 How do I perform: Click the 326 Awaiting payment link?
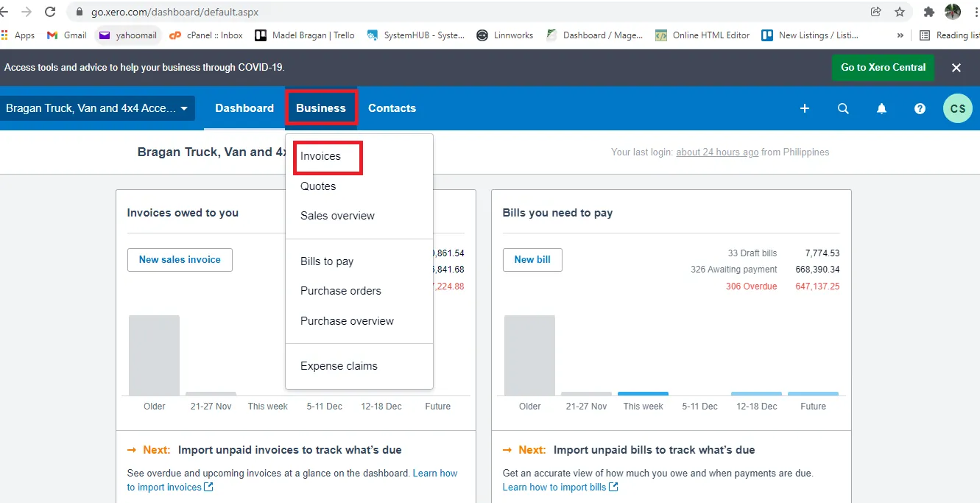(734, 270)
